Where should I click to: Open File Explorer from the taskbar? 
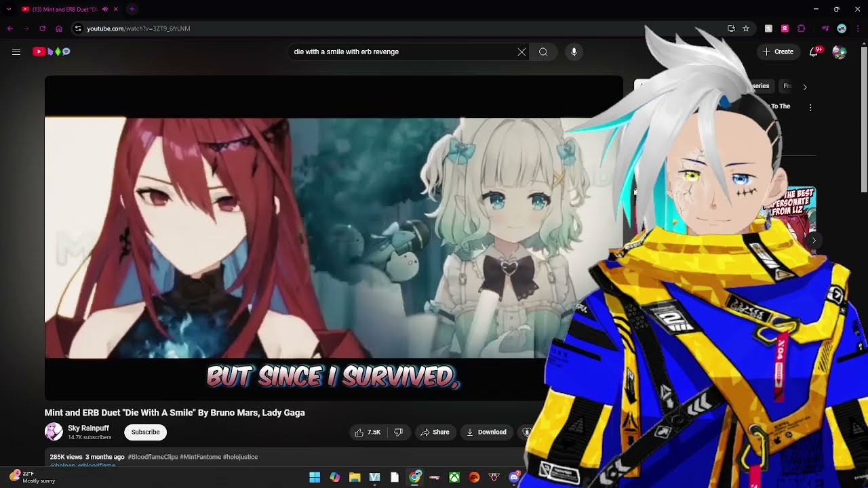(355, 477)
